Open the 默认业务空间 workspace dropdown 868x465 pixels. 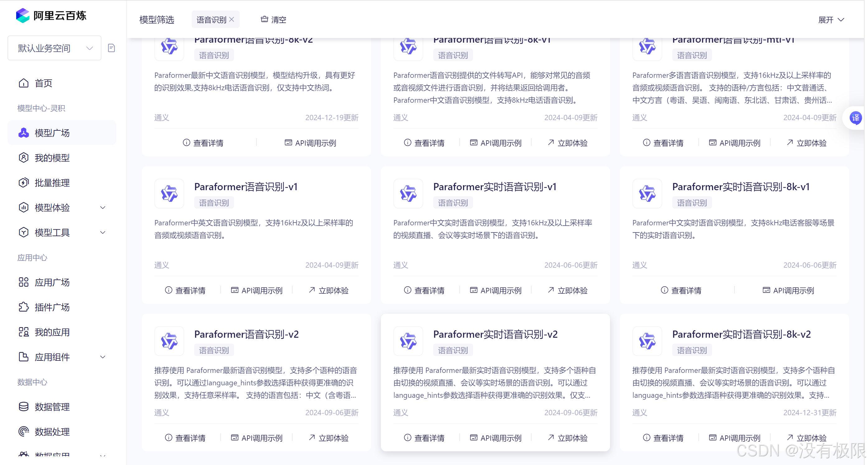(x=54, y=48)
